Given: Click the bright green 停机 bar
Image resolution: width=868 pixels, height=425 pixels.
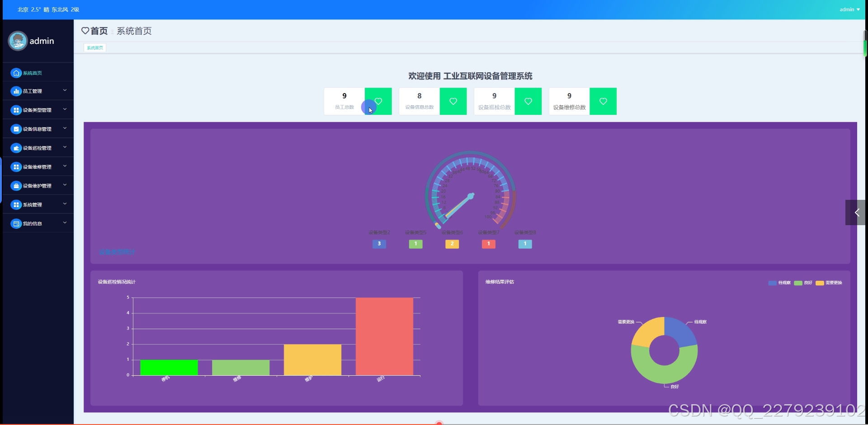Looking at the screenshot, I should (x=169, y=368).
